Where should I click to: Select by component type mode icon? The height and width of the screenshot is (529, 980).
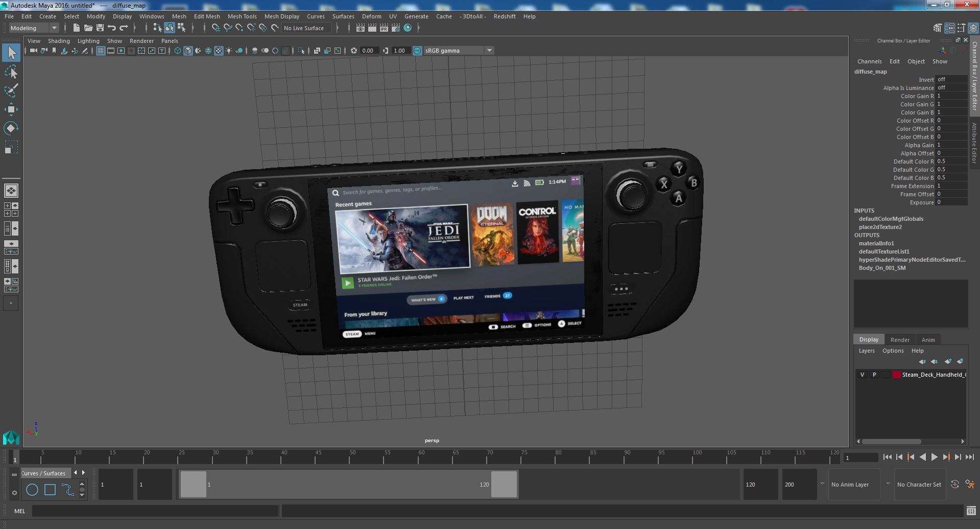(x=181, y=28)
